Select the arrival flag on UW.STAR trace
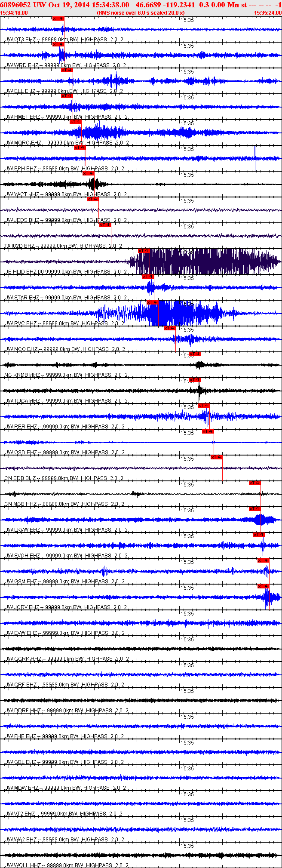This screenshot has height=868, width=282. [148, 277]
